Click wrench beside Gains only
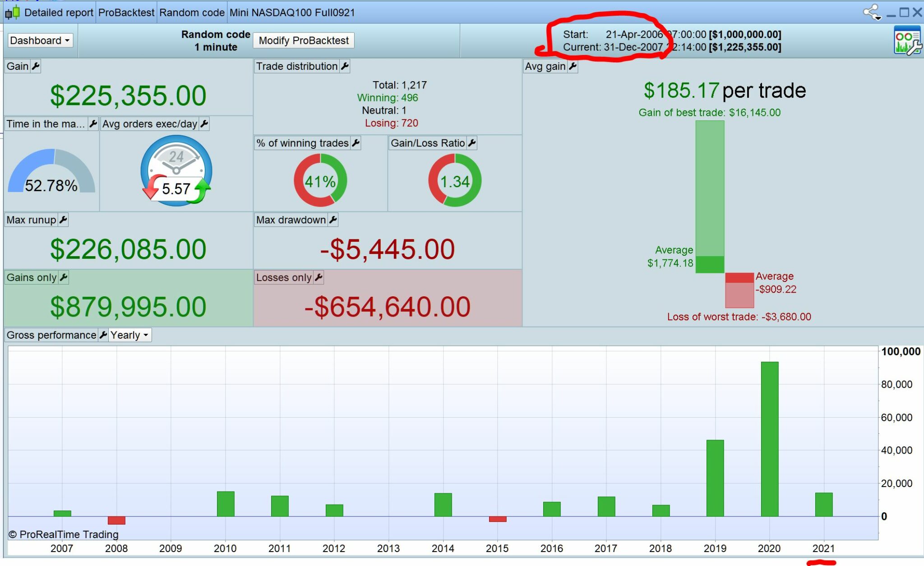 point(64,277)
